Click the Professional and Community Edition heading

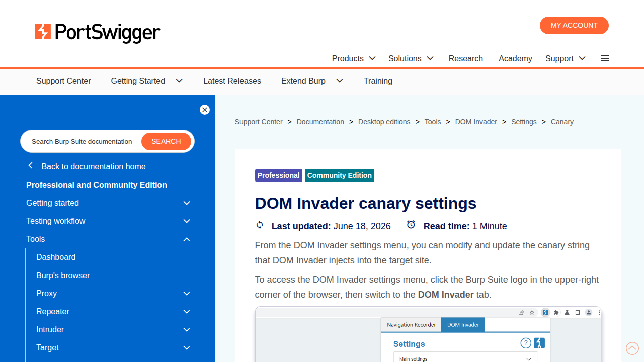[97, 185]
